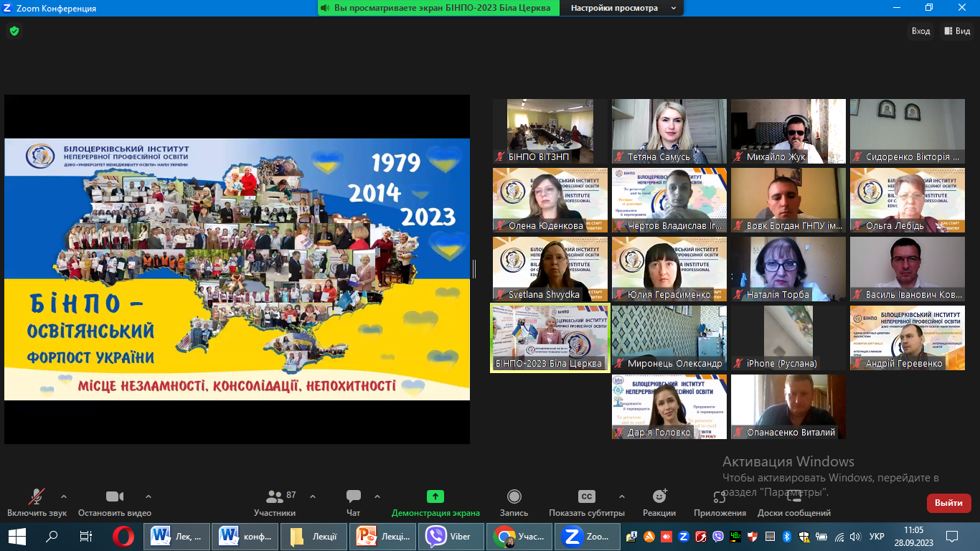Expand audio options arrow next to microphone

pyautogui.click(x=64, y=496)
